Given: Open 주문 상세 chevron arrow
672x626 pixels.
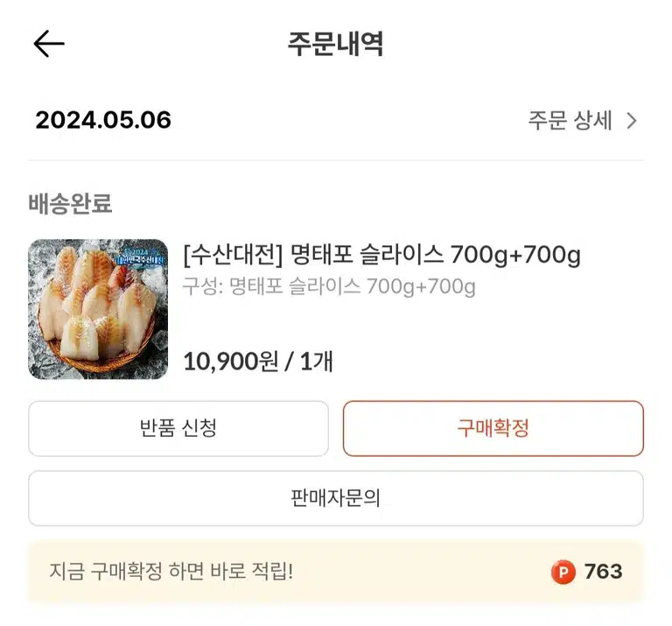Looking at the screenshot, I should [632, 121].
